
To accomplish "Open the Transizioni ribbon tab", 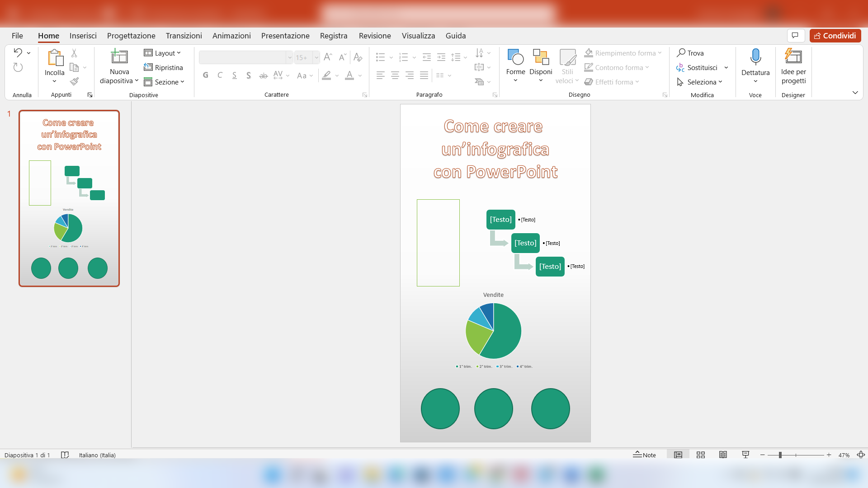I will point(184,36).
